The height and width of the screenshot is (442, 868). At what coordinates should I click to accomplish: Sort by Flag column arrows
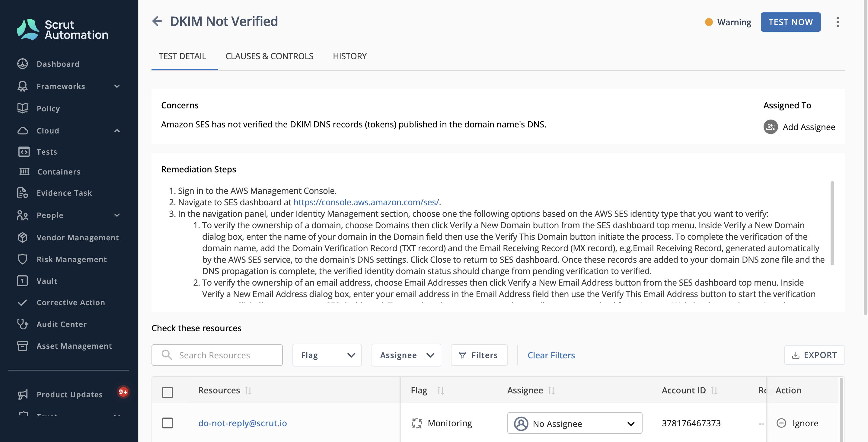(440, 390)
